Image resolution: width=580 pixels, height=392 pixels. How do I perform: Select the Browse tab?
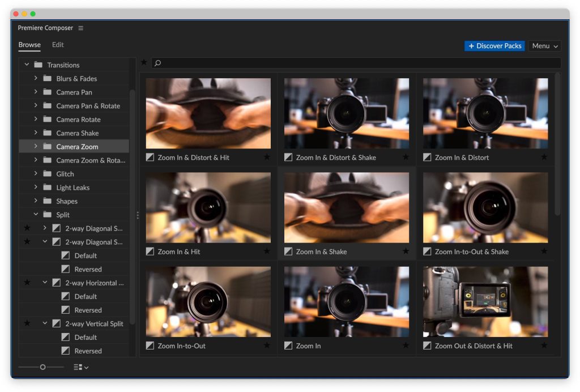tap(29, 45)
